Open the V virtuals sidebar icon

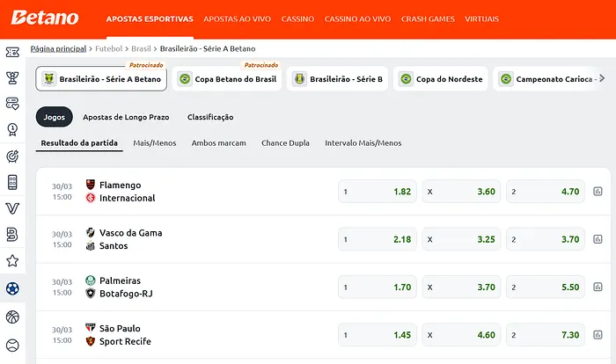pyautogui.click(x=12, y=208)
